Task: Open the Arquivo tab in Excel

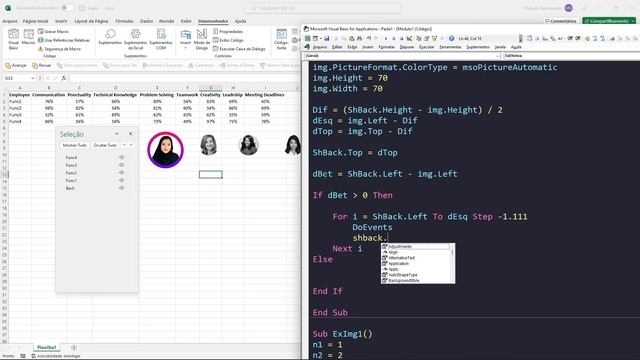Action: point(10,21)
